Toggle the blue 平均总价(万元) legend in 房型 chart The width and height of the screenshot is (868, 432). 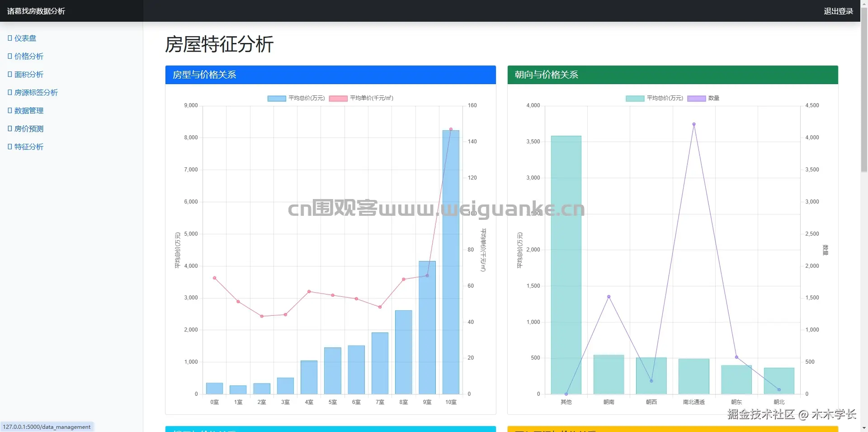[x=296, y=98]
